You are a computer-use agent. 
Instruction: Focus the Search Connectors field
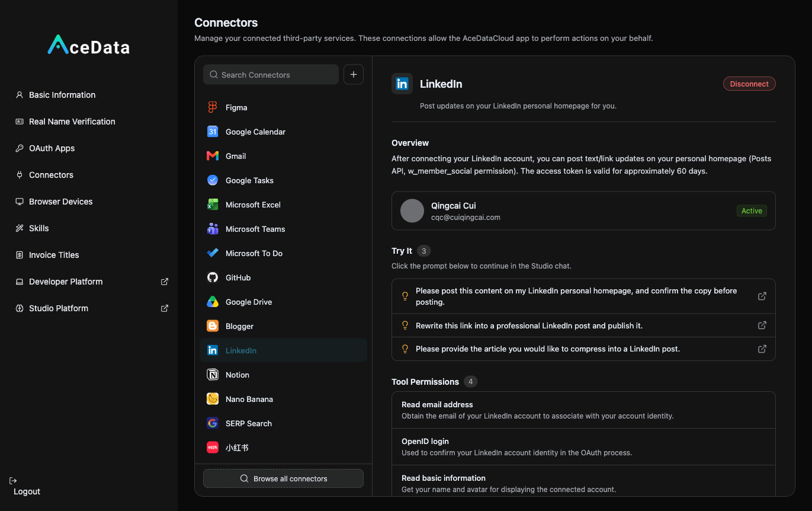pyautogui.click(x=271, y=75)
